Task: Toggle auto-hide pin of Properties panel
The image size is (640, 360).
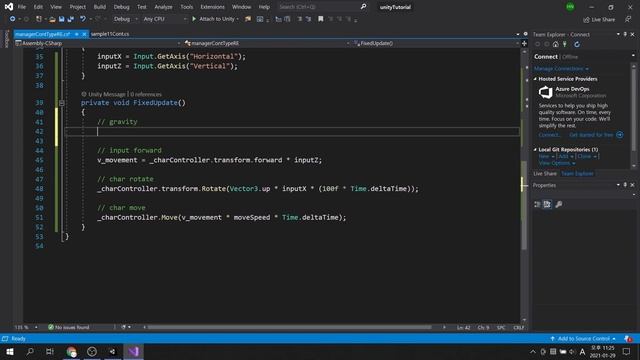Action: pyautogui.click(x=625, y=185)
